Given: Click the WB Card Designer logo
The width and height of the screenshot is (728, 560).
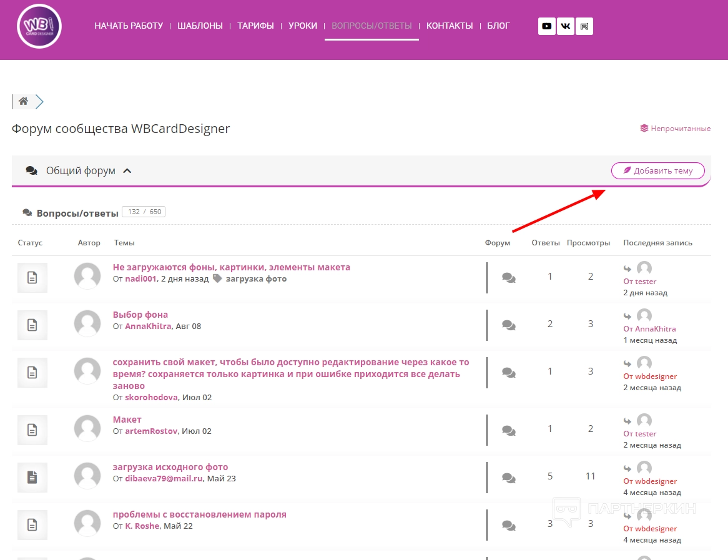Looking at the screenshot, I should pos(39,26).
